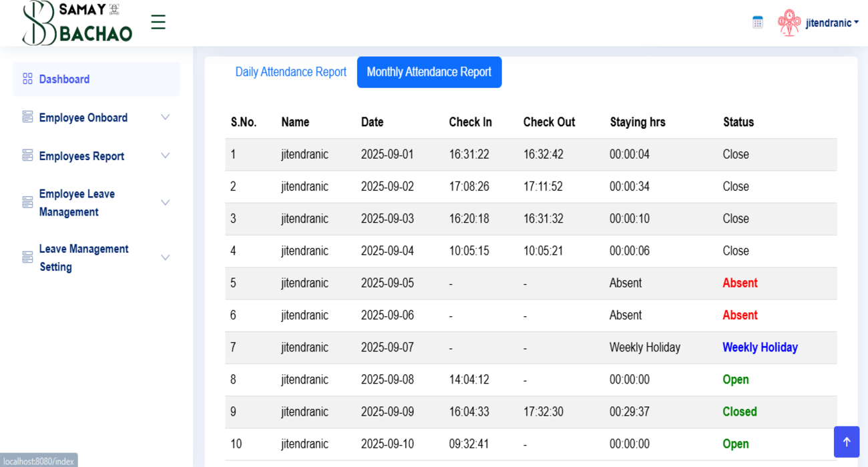Click the Samay Bachao logo

75,22
